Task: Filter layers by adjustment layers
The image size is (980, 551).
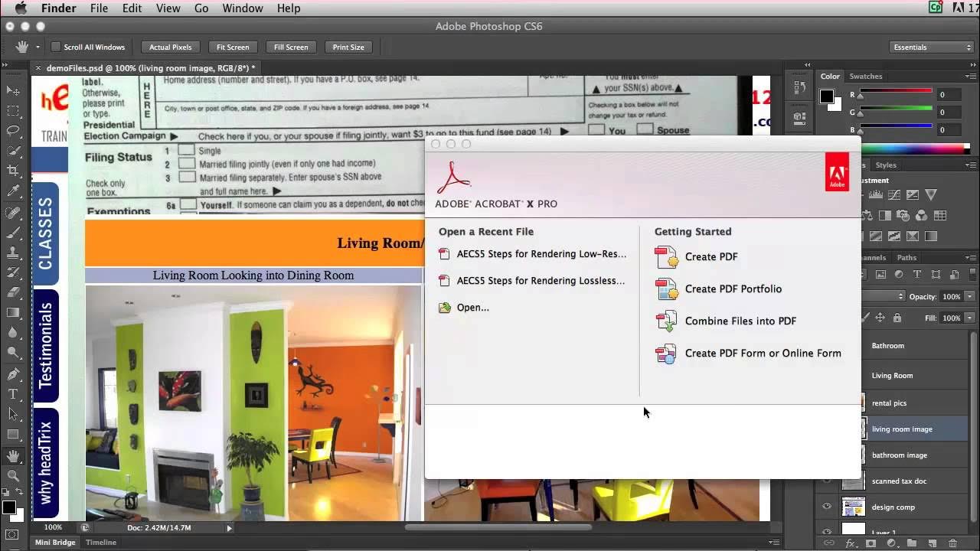Action: (899, 274)
